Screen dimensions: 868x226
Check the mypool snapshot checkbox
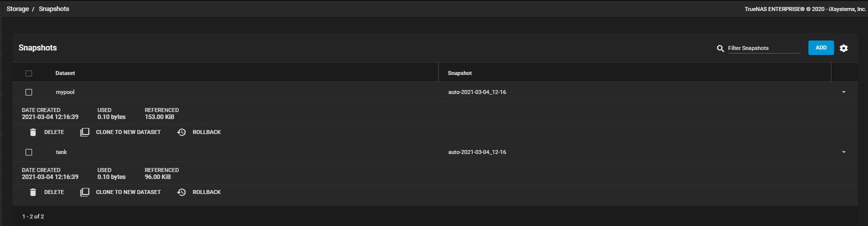click(x=29, y=92)
